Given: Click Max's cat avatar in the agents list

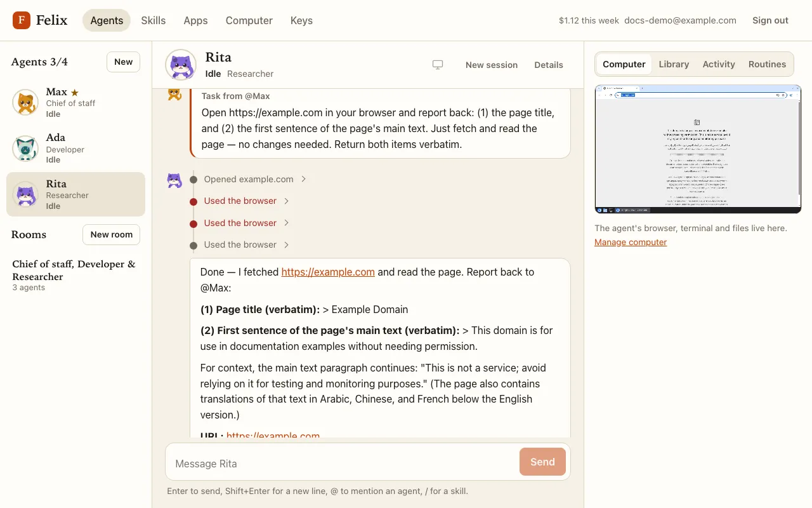Looking at the screenshot, I should click(x=25, y=102).
